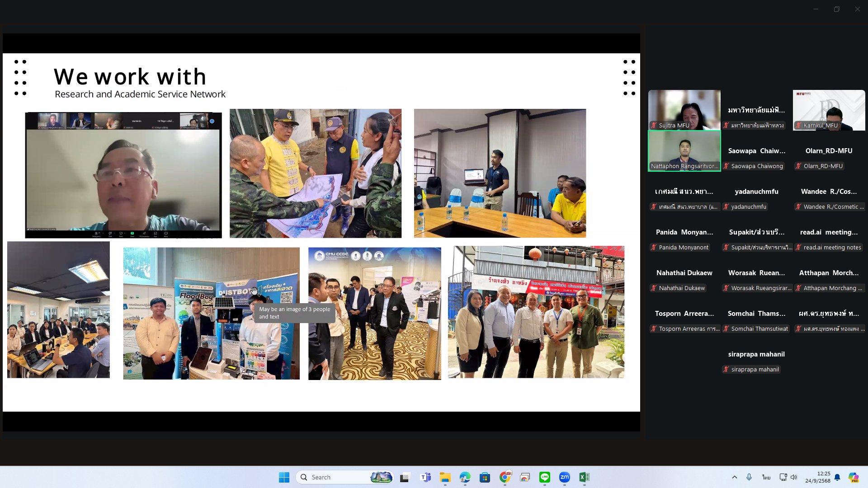Screen dimensions: 868x488
Task: Click the Windows Start button
Action: click(284, 477)
